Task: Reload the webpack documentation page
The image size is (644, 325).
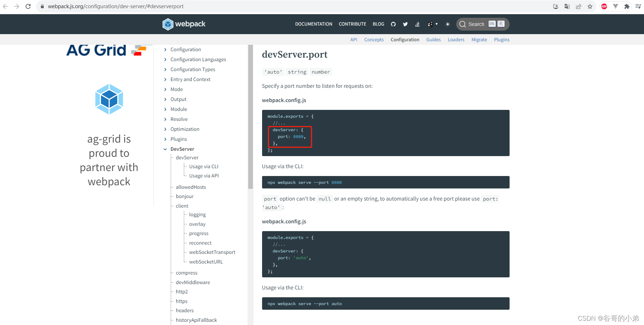Action: pyautogui.click(x=28, y=6)
